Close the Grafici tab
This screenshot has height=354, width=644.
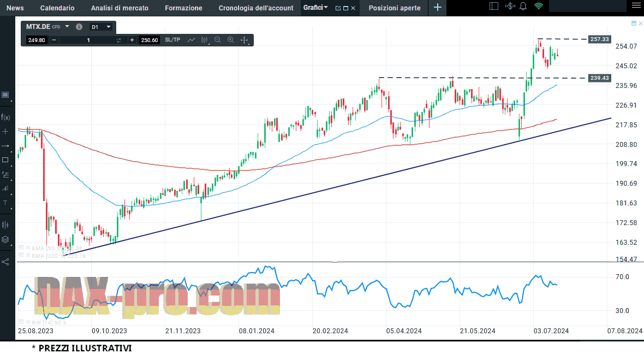(x=353, y=8)
